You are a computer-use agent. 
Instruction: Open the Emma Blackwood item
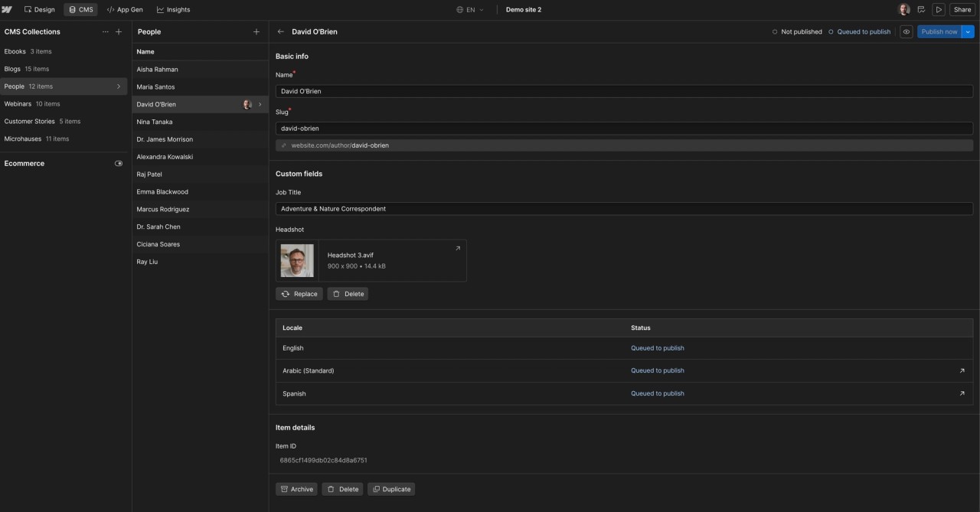tap(200, 192)
